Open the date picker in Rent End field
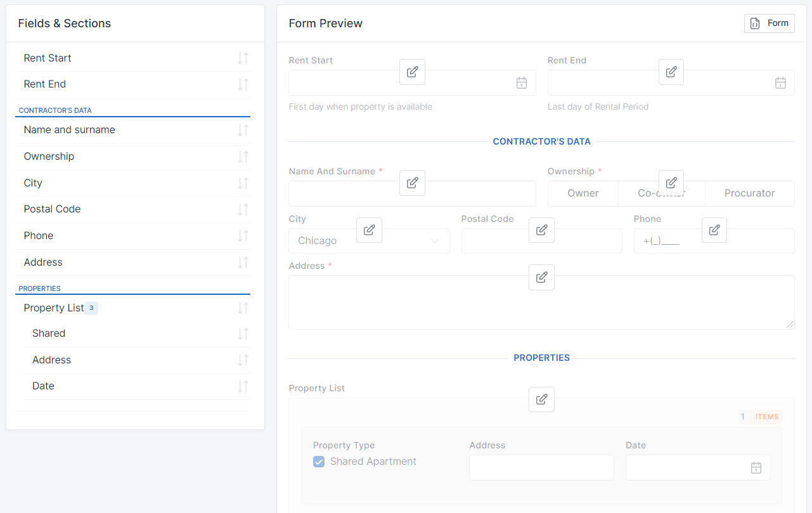Viewport: 812px width, 513px height. coord(780,83)
